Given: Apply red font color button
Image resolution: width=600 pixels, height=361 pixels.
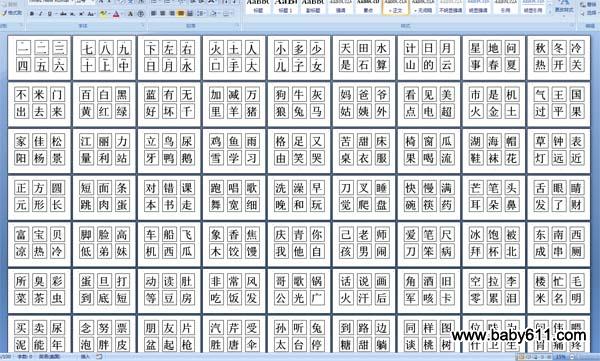Looking at the screenshot, I should [116, 14].
